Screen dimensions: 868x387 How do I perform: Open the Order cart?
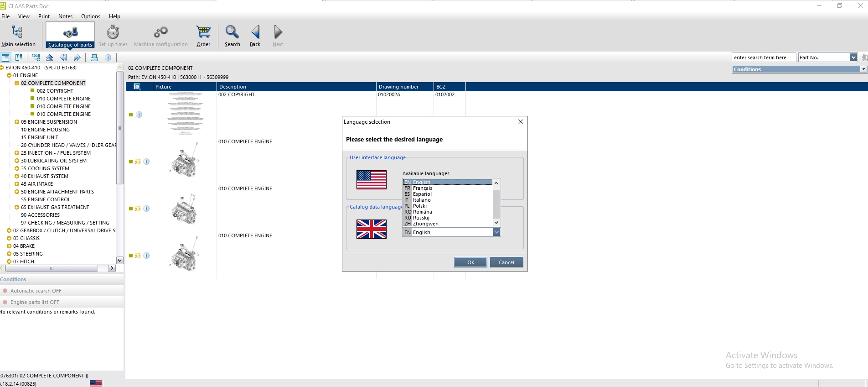click(x=203, y=36)
